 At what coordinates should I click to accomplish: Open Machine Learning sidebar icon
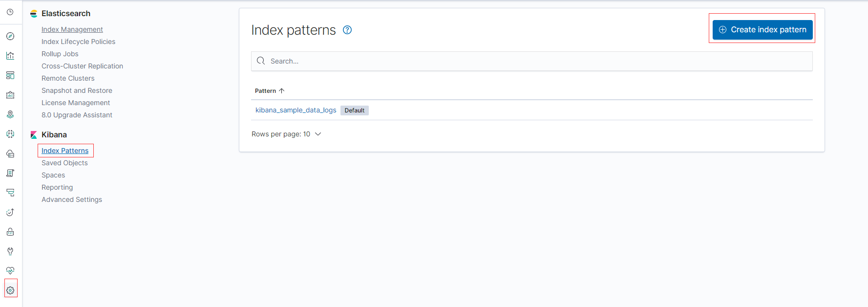point(10,134)
